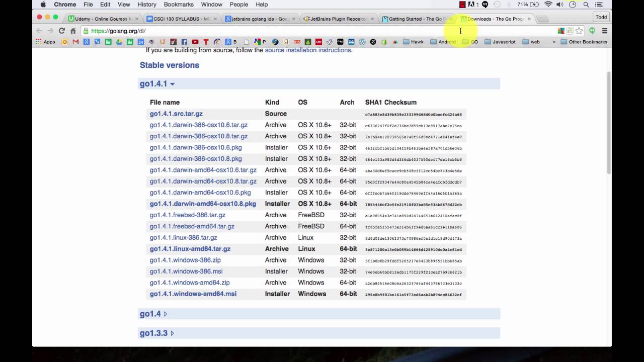
Task: Open the WordPress bookmark icon
Action: pos(362,42)
